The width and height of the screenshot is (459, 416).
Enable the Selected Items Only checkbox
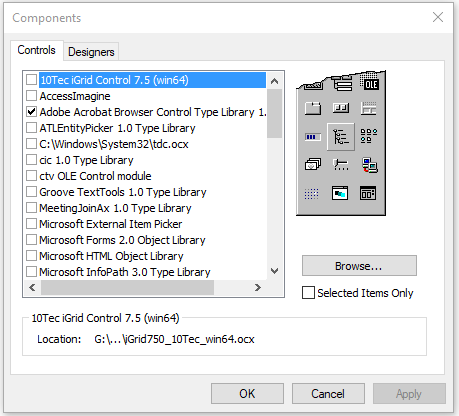click(x=308, y=292)
